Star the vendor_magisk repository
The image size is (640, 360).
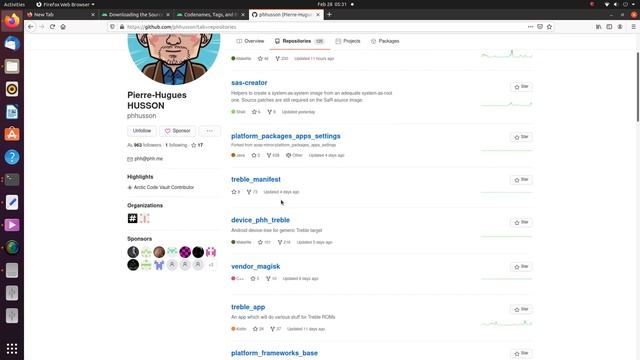[x=521, y=267]
